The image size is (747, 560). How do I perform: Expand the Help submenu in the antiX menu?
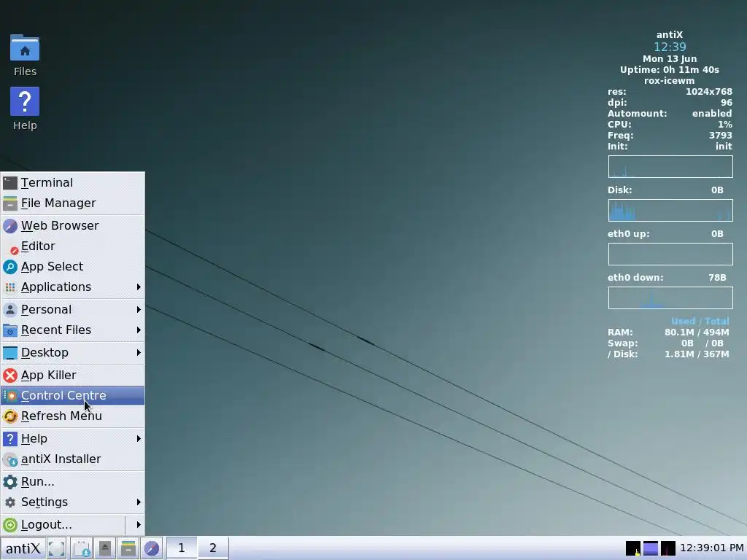[x=72, y=438]
